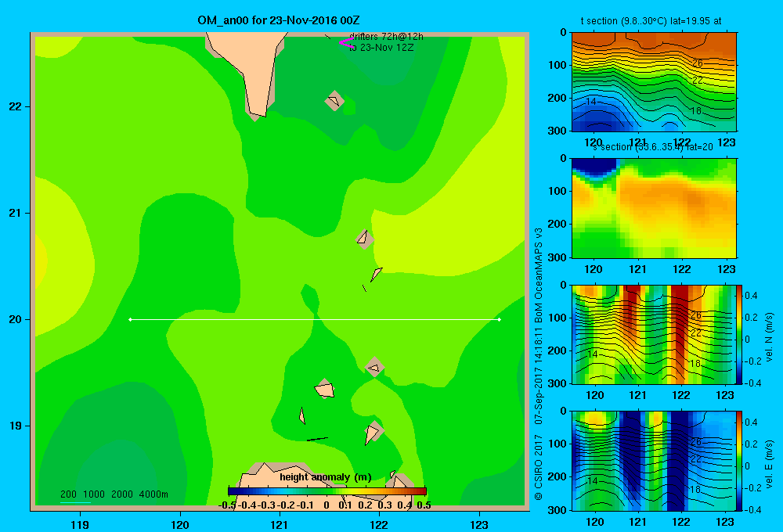
Task: Click the '26' isotherm label in temperature section
Action: coord(698,63)
